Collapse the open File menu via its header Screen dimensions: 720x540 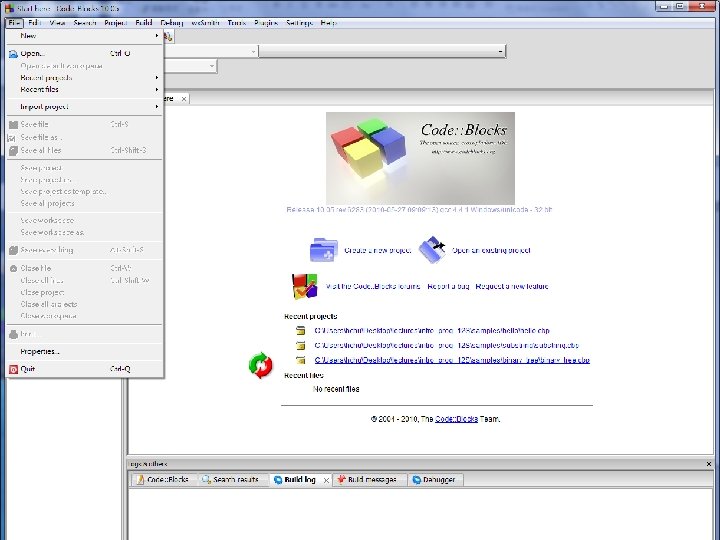coord(14,22)
